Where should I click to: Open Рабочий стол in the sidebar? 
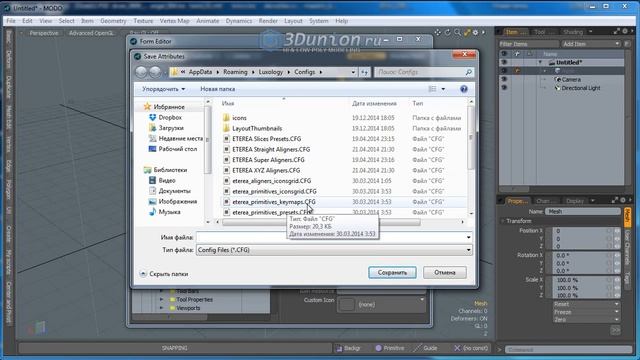pyautogui.click(x=178, y=149)
